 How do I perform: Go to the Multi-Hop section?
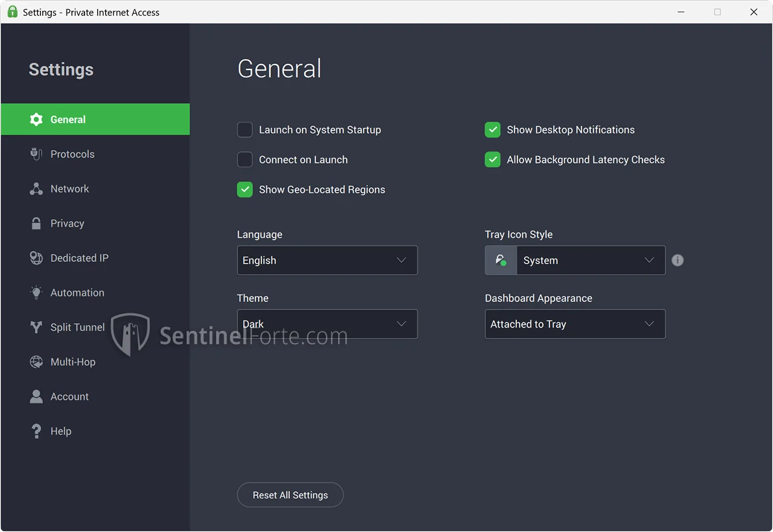[x=95, y=362]
